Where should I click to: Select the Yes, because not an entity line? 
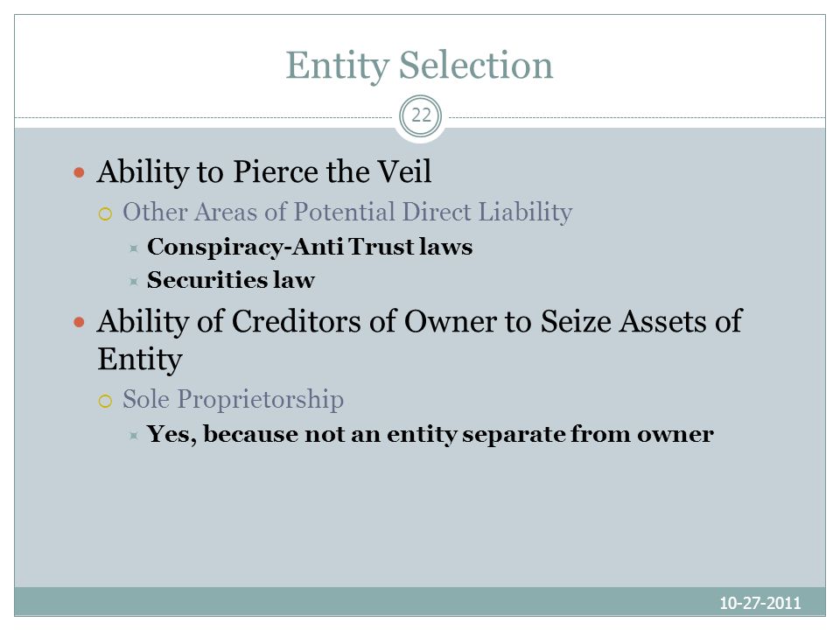430,435
